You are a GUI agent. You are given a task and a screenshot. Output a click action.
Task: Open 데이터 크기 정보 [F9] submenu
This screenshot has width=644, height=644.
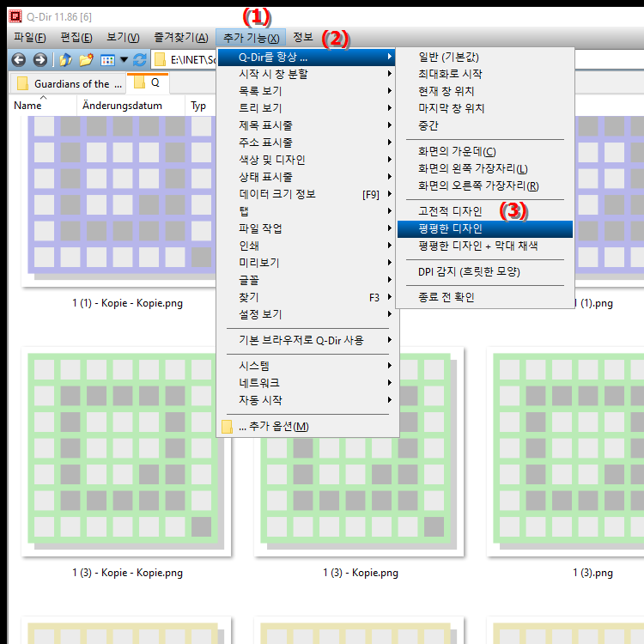click(x=307, y=194)
